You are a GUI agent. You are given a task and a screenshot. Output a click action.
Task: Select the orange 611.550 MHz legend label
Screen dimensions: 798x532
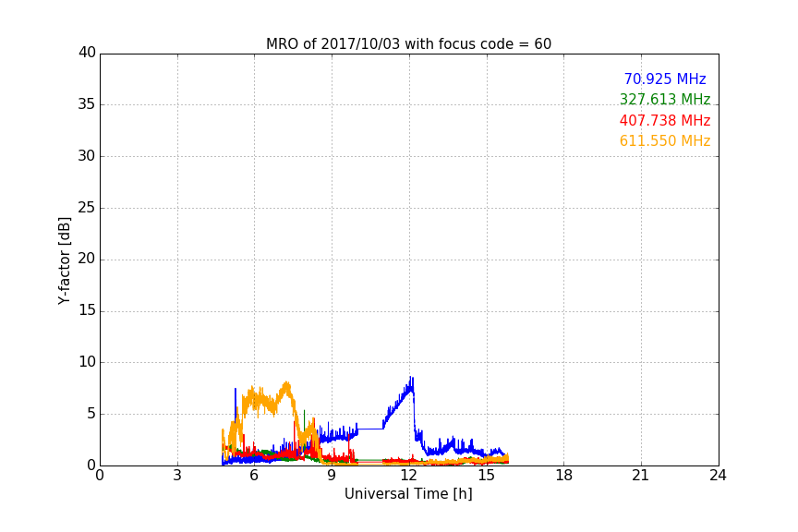click(665, 140)
